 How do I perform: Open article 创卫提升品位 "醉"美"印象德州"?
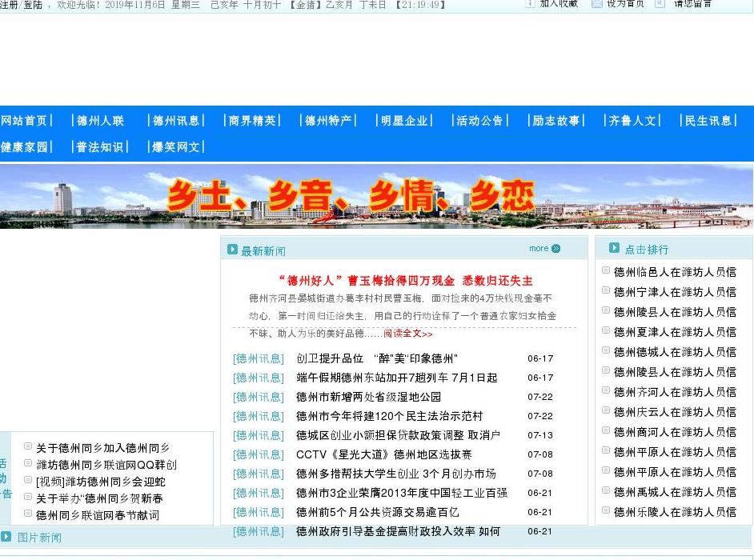pos(376,358)
